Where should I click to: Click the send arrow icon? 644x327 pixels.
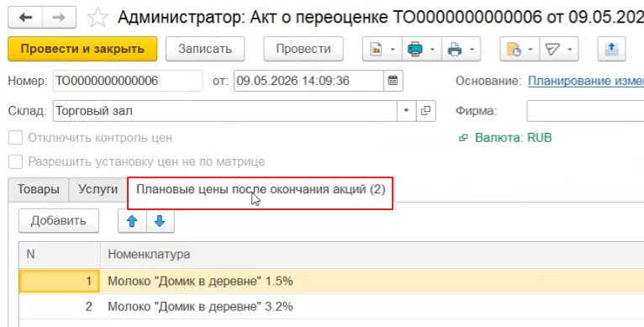pos(552,50)
